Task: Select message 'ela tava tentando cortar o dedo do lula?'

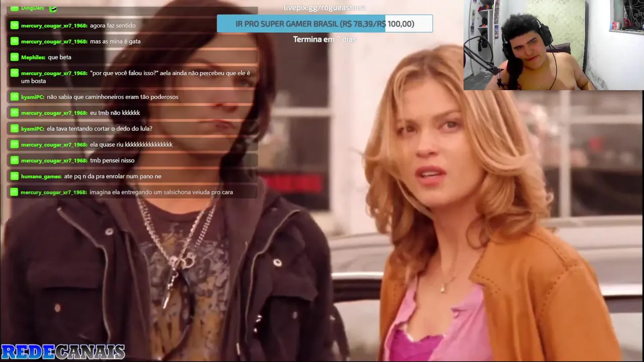Action: tap(100, 129)
